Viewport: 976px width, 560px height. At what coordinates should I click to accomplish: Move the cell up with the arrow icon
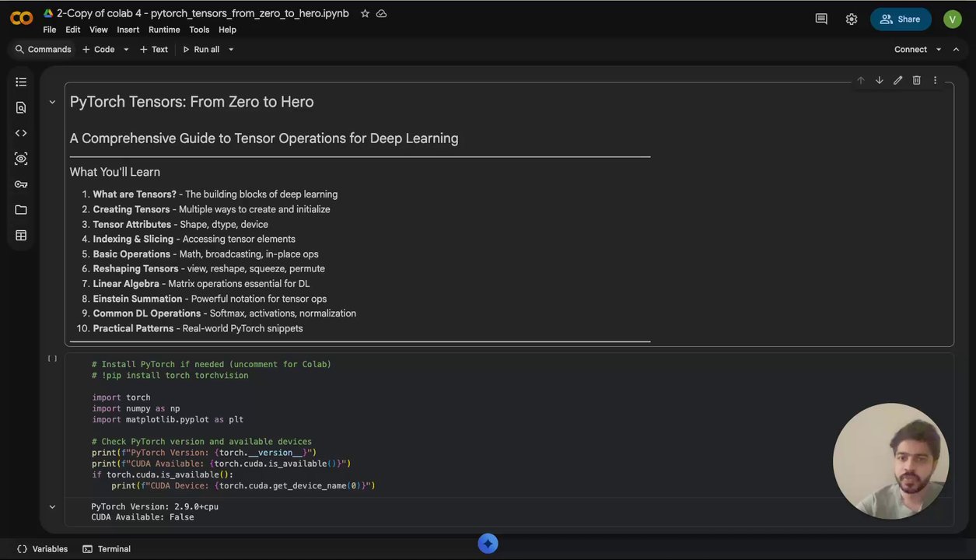pos(860,80)
